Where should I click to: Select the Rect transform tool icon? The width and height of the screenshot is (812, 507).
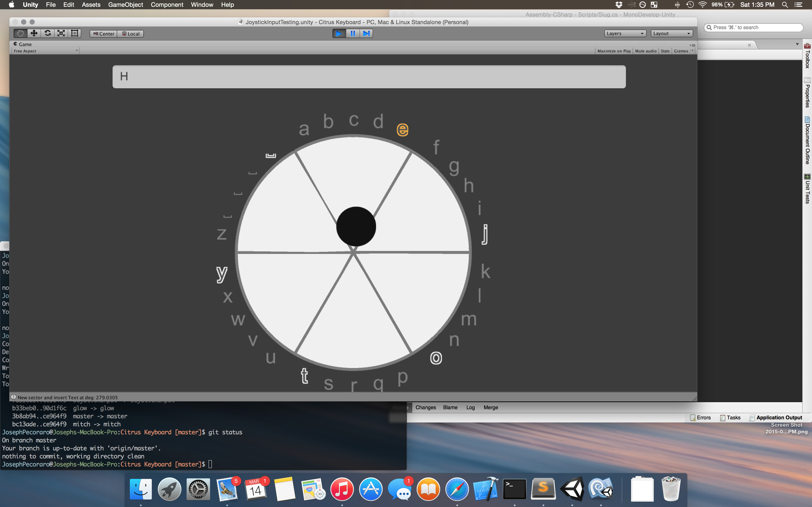tap(74, 33)
